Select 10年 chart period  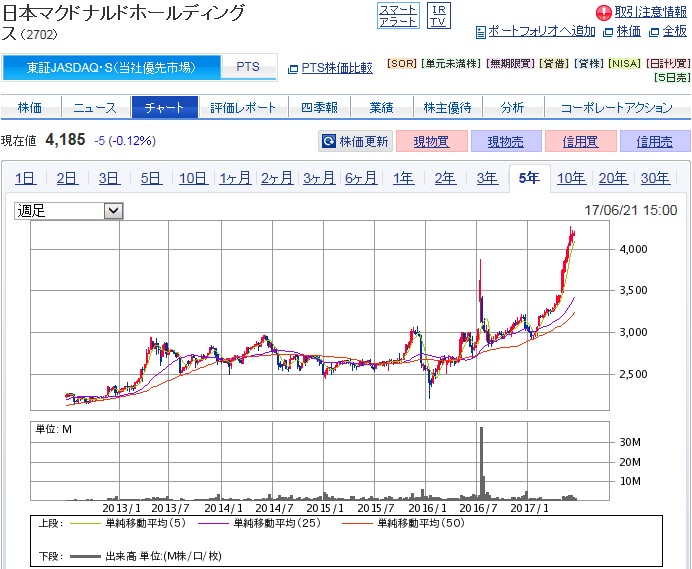tap(571, 178)
